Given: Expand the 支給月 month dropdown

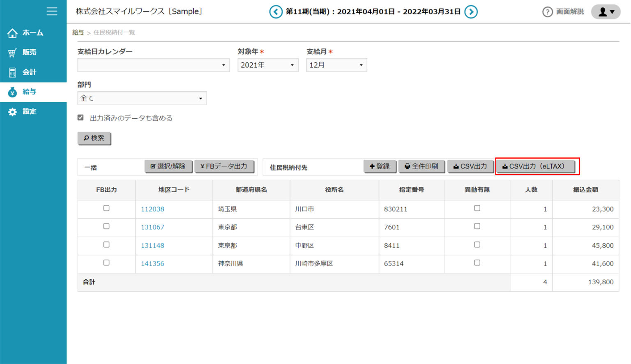Looking at the screenshot, I should [x=336, y=65].
